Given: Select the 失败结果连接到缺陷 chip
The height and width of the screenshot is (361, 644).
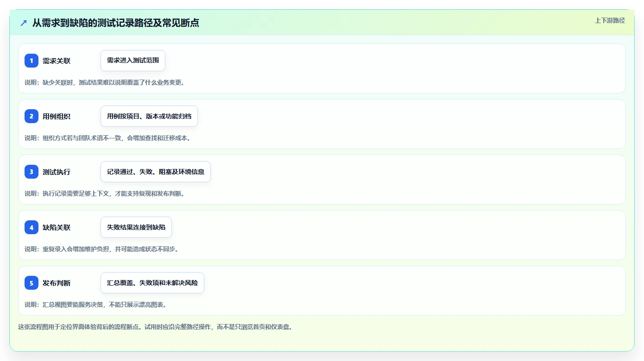Looking at the screenshot, I should [x=136, y=227].
